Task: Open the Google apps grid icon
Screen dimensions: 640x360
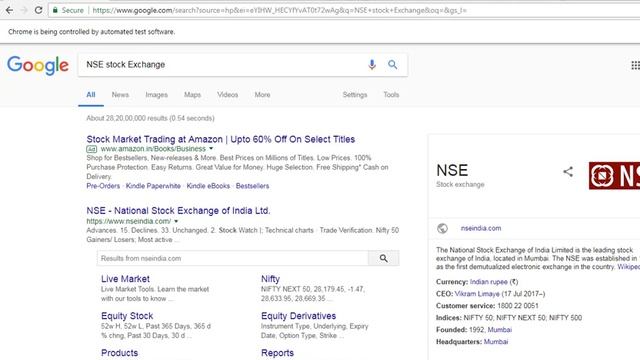Action: click(636, 65)
